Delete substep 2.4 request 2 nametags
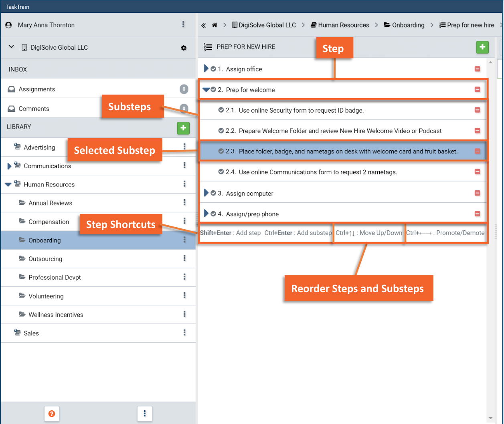Image resolution: width=504 pixels, height=424 pixels. [x=477, y=172]
